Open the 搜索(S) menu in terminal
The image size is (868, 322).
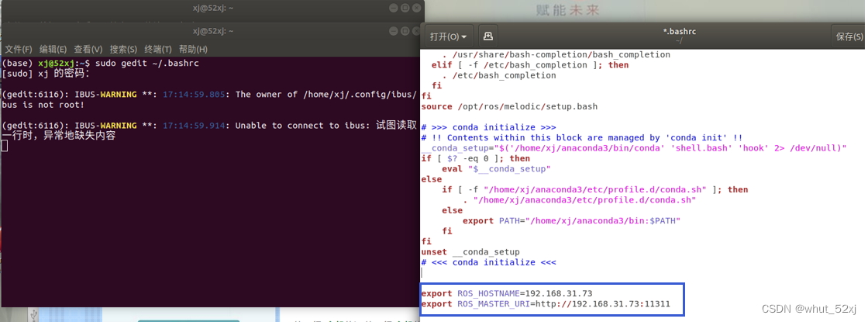point(123,50)
